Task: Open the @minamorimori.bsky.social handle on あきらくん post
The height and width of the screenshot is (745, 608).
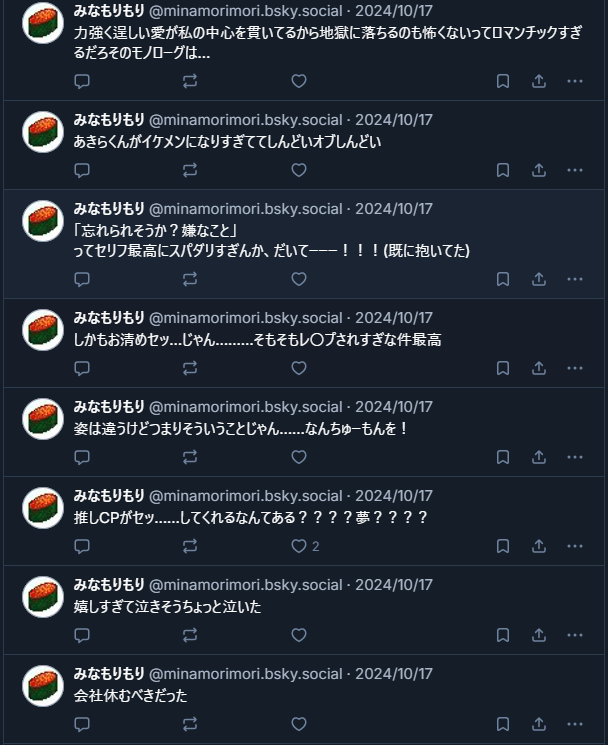Action: click(x=246, y=120)
